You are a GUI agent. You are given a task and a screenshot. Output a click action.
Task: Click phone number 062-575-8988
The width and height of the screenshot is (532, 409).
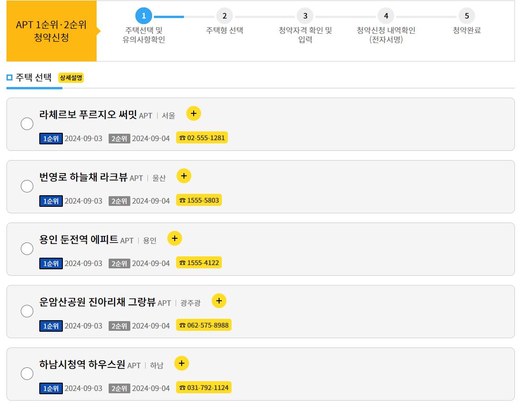tap(203, 325)
